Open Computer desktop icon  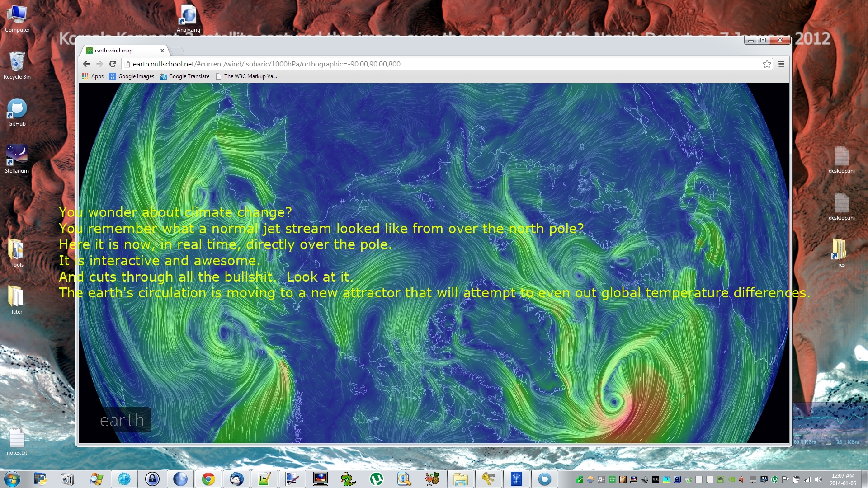pos(17,19)
